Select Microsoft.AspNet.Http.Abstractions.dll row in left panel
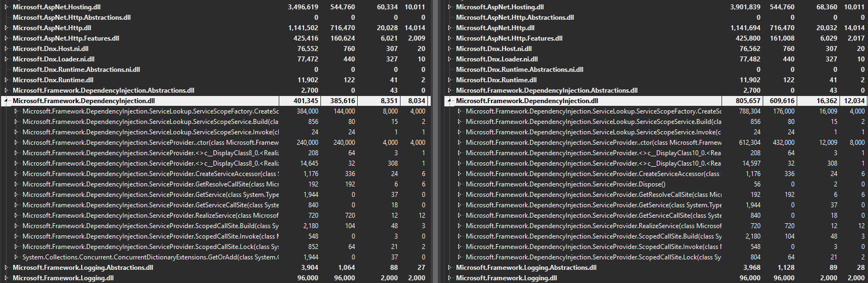 coord(71,18)
